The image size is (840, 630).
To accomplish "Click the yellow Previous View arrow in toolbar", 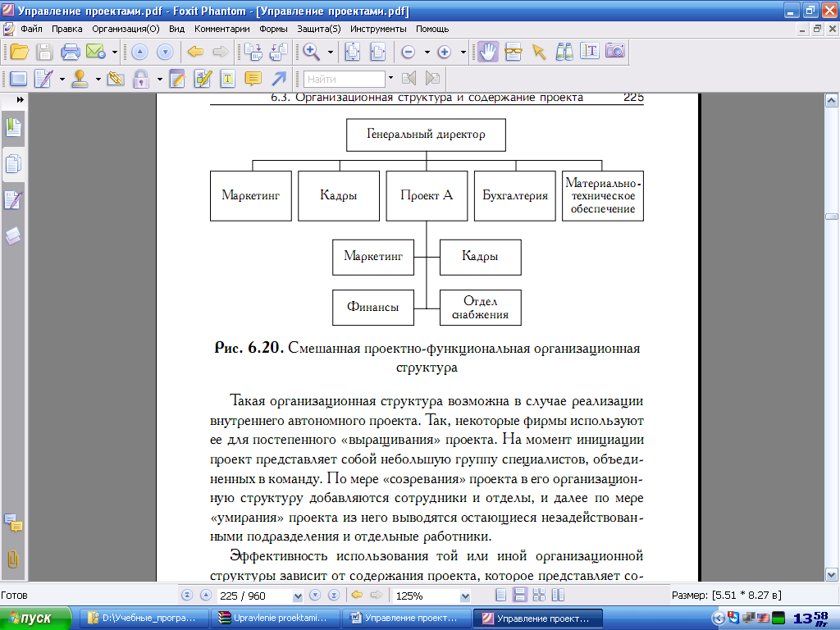I will (195, 52).
